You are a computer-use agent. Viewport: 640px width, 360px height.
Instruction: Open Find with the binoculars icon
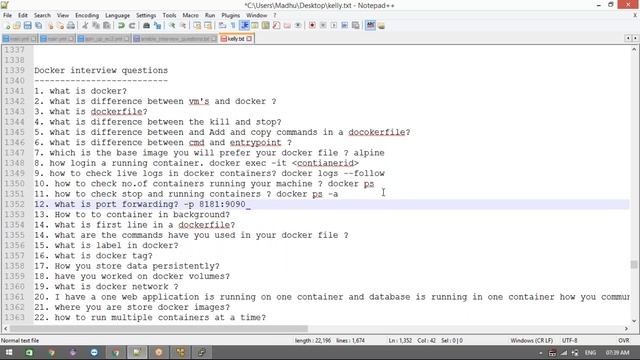(x=146, y=26)
